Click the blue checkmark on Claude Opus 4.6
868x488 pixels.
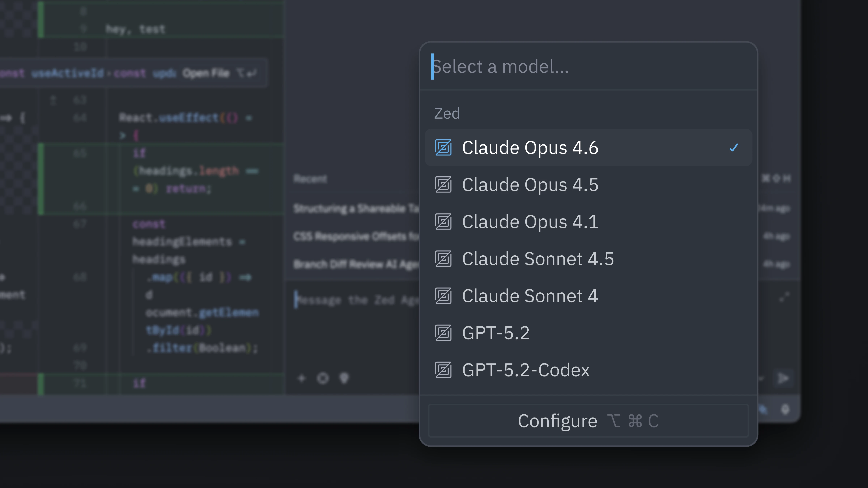click(x=734, y=147)
